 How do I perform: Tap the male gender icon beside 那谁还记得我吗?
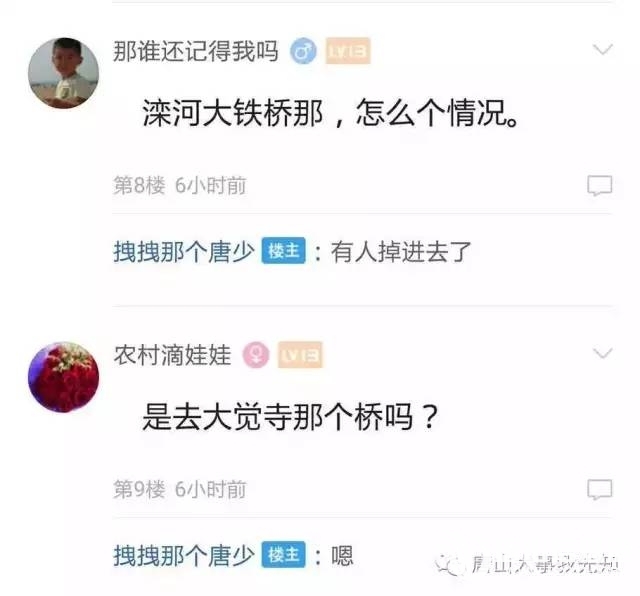click(303, 51)
